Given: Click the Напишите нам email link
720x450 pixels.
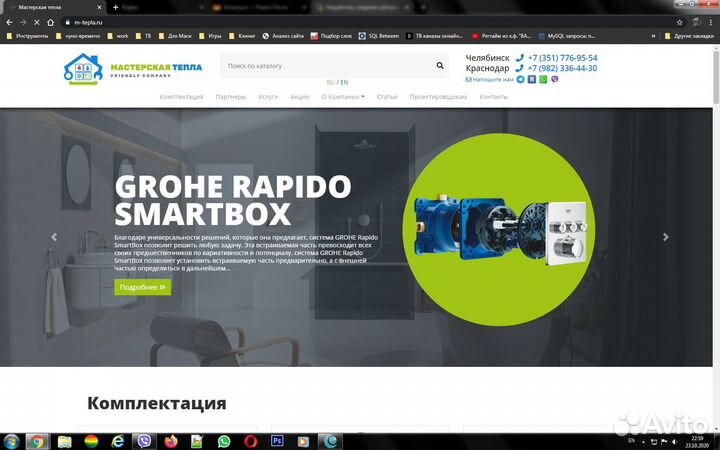Looking at the screenshot, I should click(489, 79).
